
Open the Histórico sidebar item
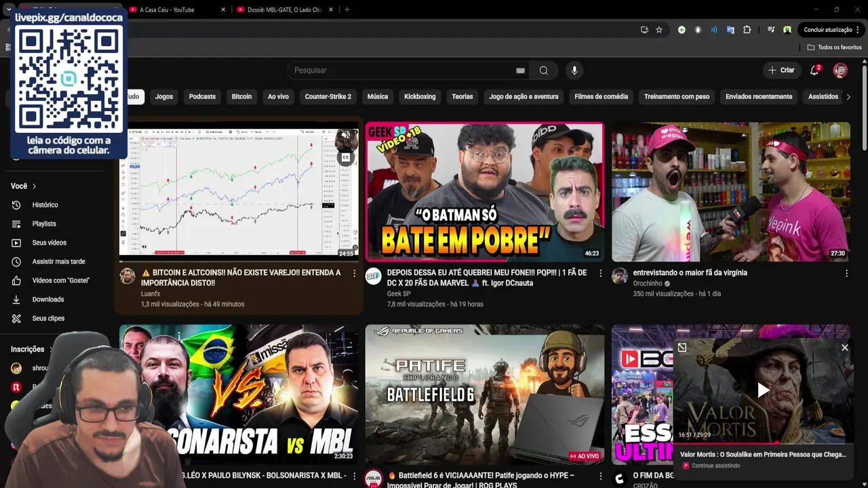click(45, 205)
